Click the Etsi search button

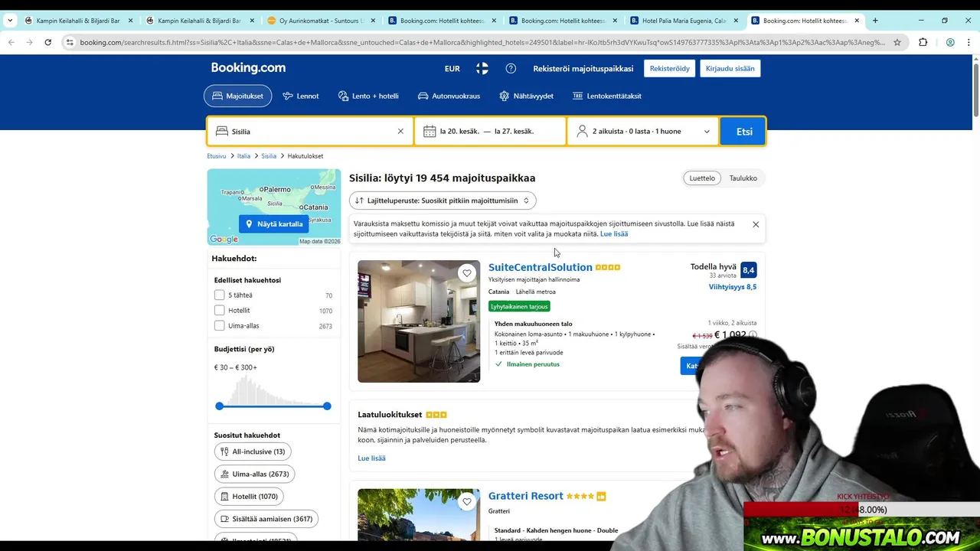pos(743,132)
